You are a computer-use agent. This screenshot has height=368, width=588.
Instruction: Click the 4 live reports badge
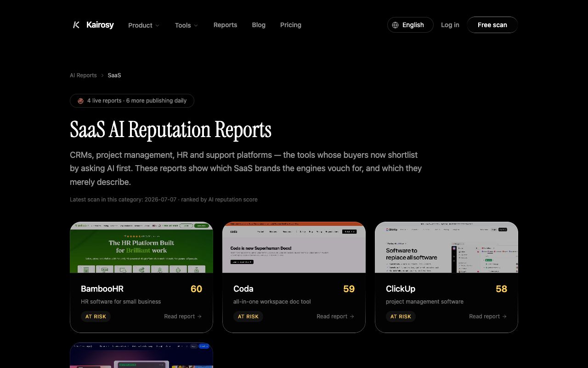(132, 101)
